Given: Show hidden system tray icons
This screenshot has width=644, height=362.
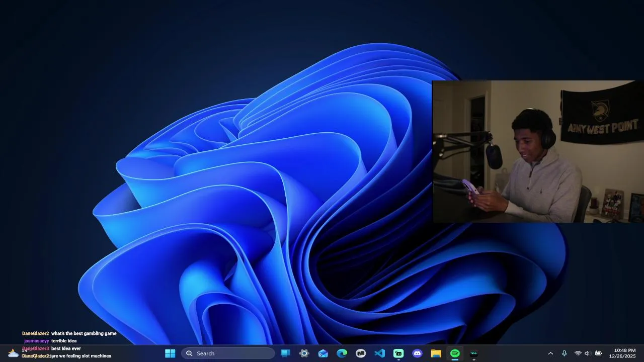Looking at the screenshot, I should (x=550, y=353).
